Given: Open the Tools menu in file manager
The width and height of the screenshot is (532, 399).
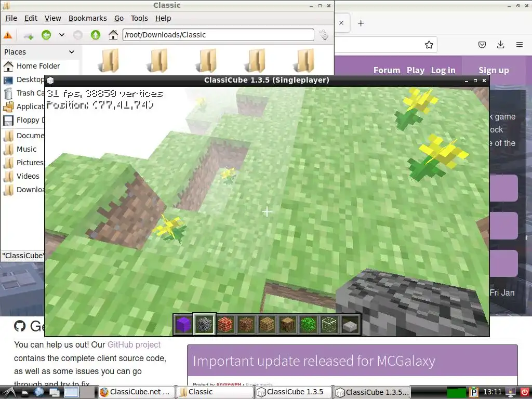Looking at the screenshot, I should [x=139, y=18].
